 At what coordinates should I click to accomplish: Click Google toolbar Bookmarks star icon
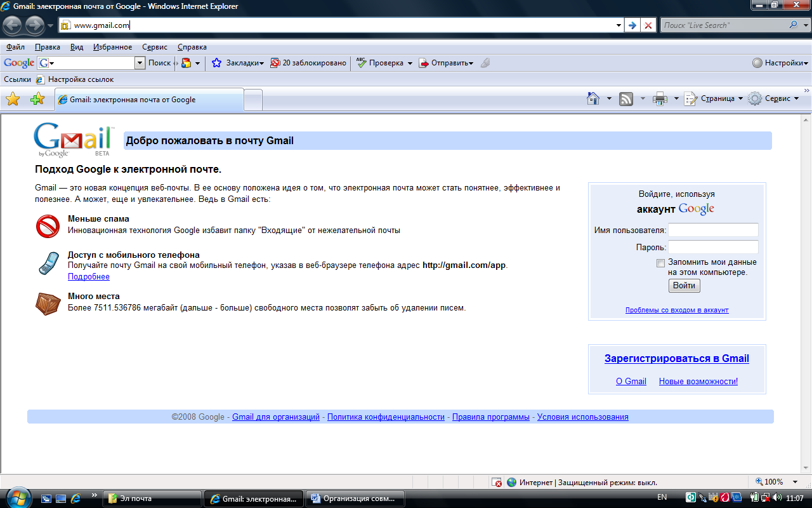coord(216,63)
